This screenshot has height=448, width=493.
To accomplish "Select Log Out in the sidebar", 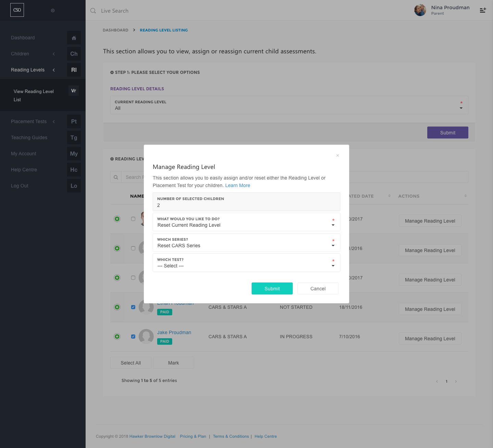I will [20, 186].
